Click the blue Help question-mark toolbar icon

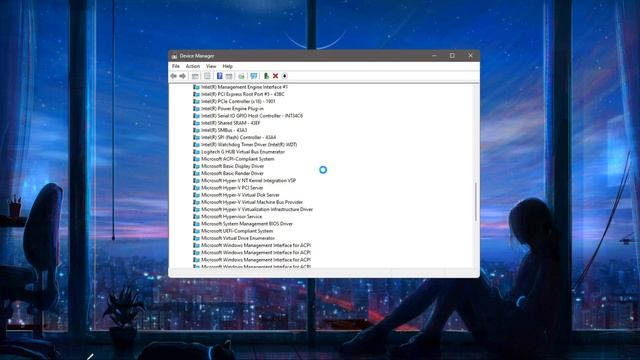point(220,76)
